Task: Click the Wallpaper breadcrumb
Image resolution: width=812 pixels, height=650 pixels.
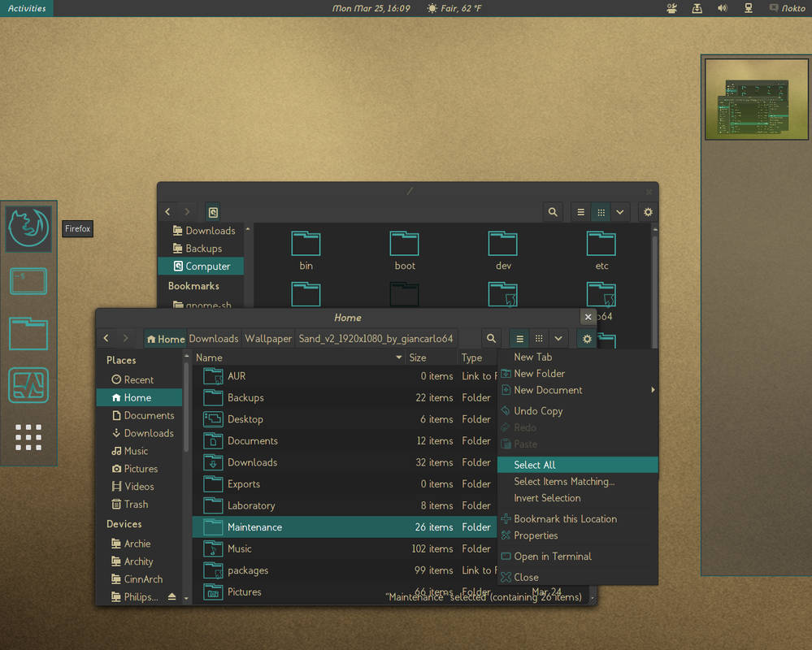Action: pyautogui.click(x=268, y=339)
